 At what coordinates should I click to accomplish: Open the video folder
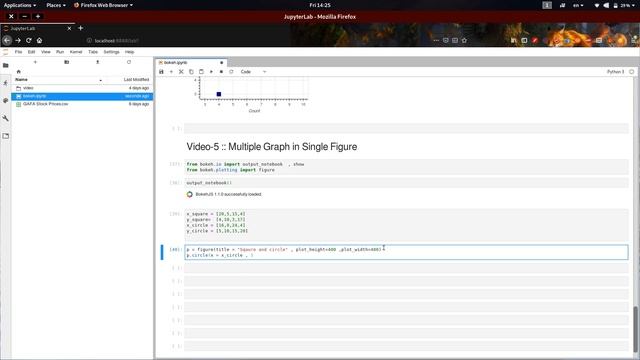point(82,88)
